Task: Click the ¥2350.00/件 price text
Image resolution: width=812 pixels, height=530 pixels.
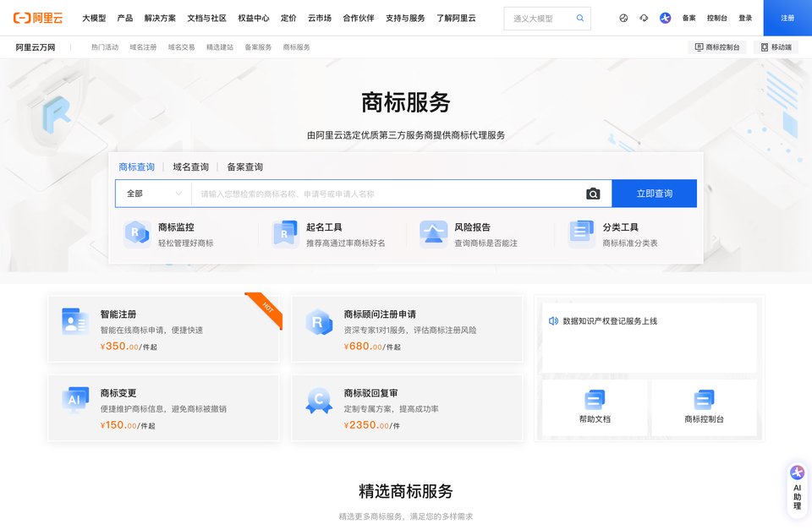Action: 371,425
